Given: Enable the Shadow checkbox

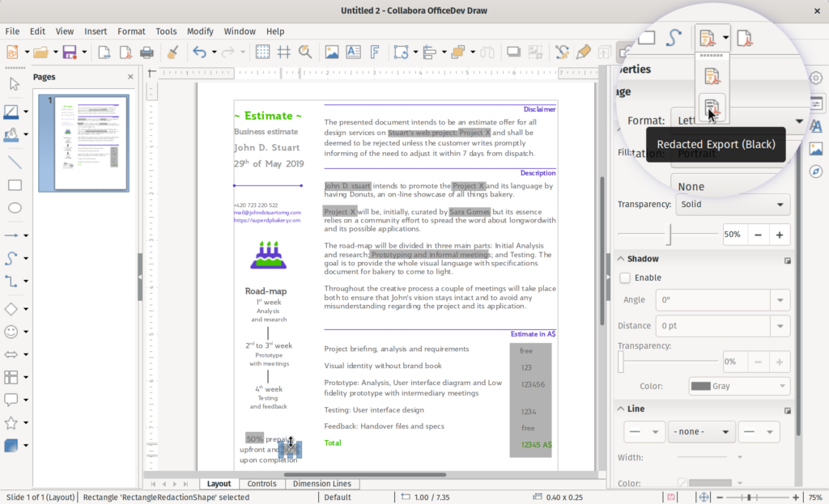Looking at the screenshot, I should [x=625, y=277].
